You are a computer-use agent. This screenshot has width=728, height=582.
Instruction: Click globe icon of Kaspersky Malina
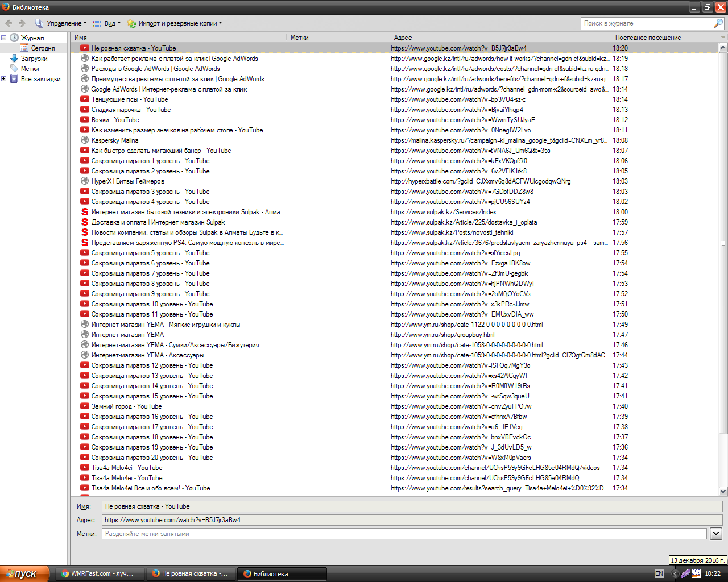(x=85, y=140)
